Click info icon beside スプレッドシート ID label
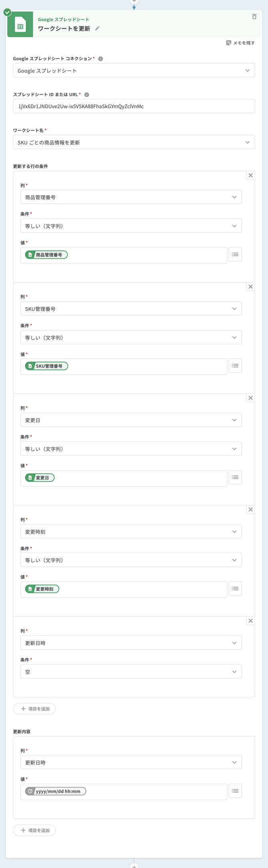The image size is (268, 868). (x=87, y=95)
